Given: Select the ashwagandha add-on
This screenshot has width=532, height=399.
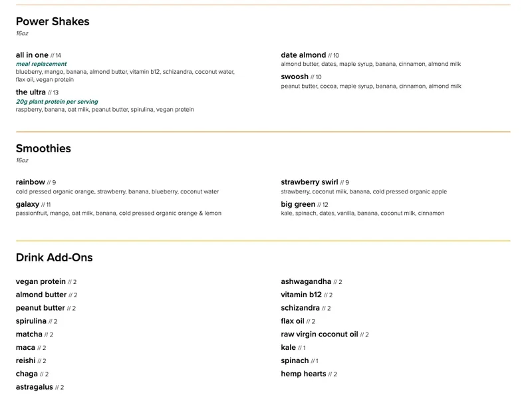Looking at the screenshot, I should pos(306,282).
